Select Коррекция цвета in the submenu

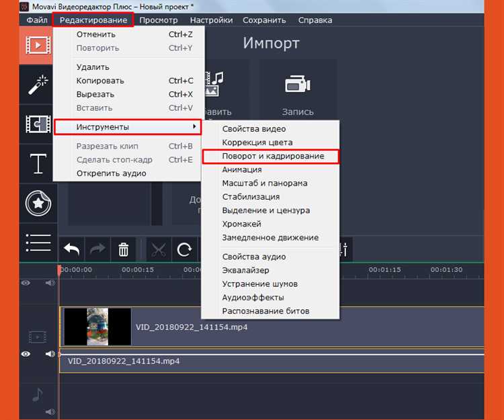pos(270,142)
